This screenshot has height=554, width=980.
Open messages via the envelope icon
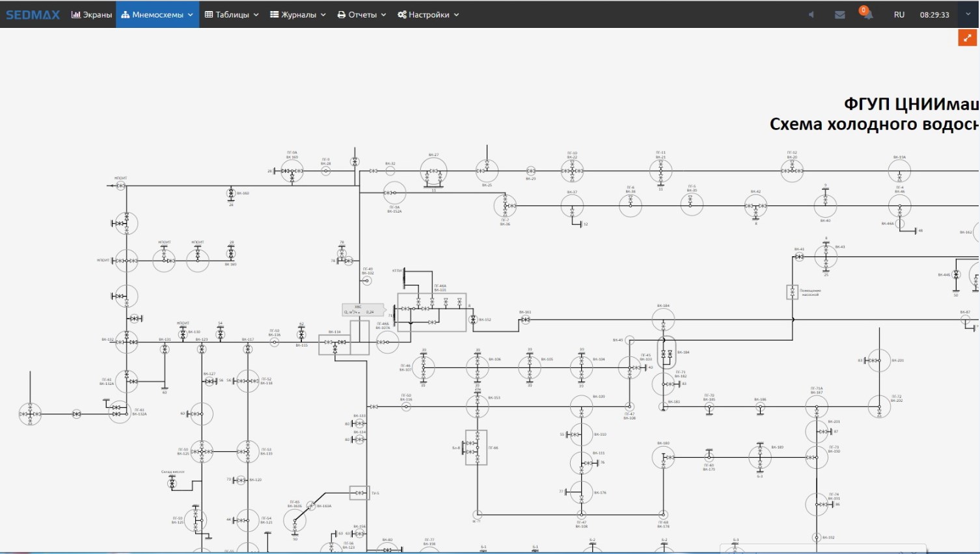click(x=839, y=14)
